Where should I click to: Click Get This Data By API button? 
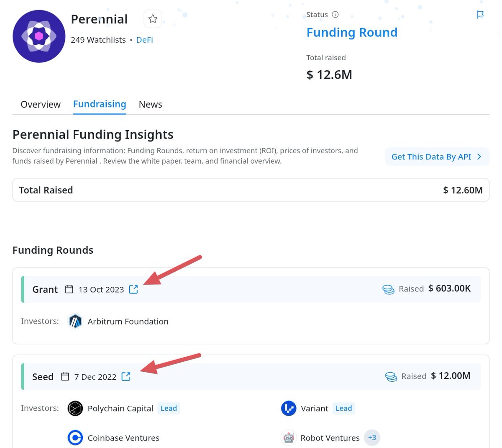(x=437, y=157)
